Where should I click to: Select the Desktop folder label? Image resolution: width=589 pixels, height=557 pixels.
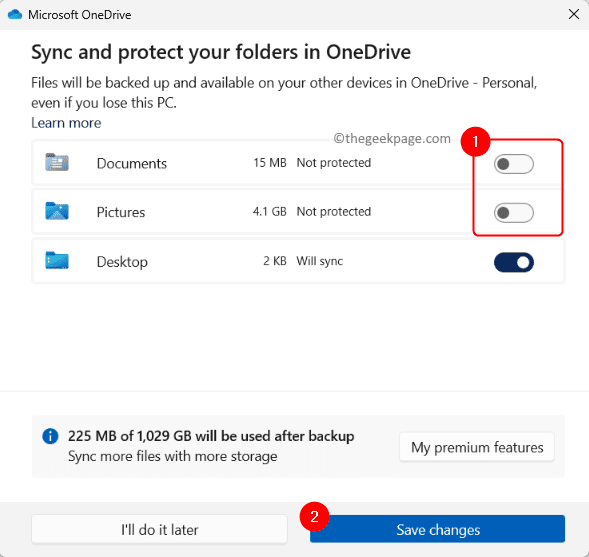tap(122, 262)
